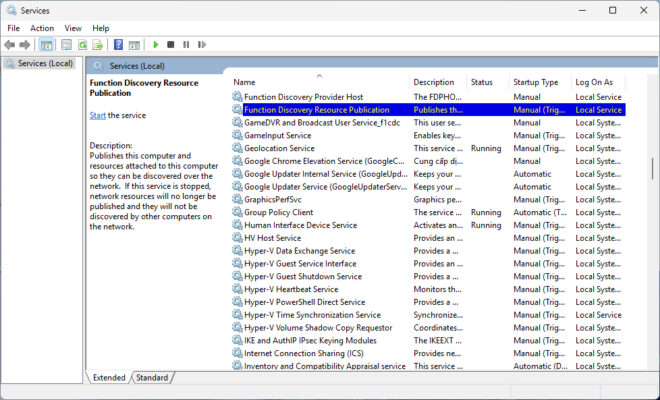Click the Back arrow in toolbar
660x400 pixels.
(x=11, y=45)
